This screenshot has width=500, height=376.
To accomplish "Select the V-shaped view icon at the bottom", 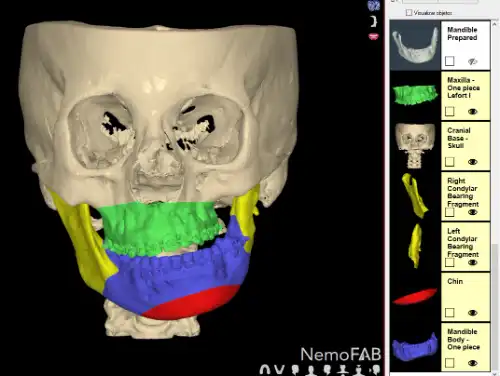I will pyautogui.click(x=279, y=370).
